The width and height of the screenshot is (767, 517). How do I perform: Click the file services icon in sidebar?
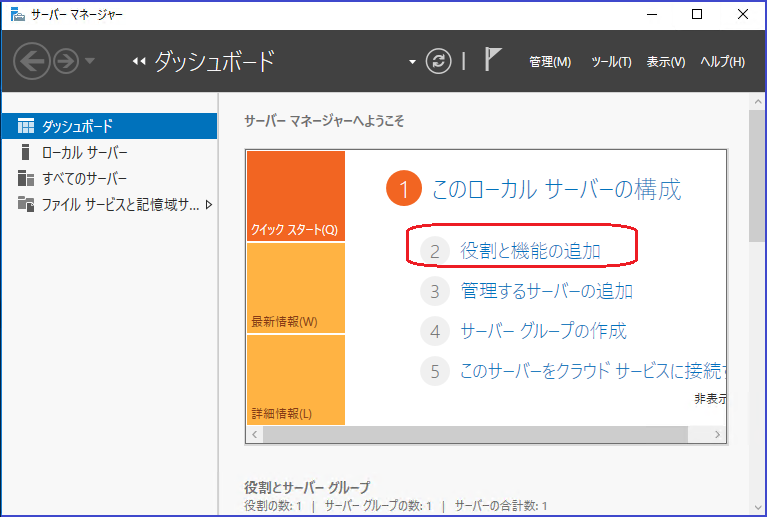(26, 204)
